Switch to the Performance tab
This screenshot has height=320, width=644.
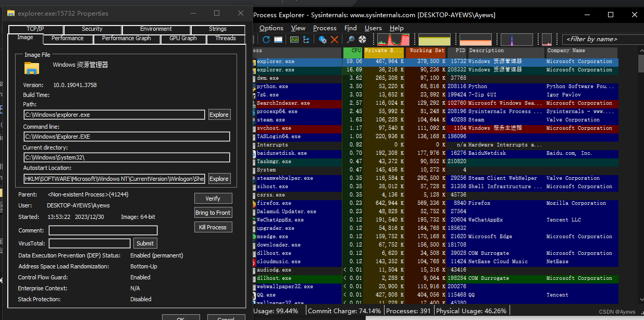pos(67,39)
